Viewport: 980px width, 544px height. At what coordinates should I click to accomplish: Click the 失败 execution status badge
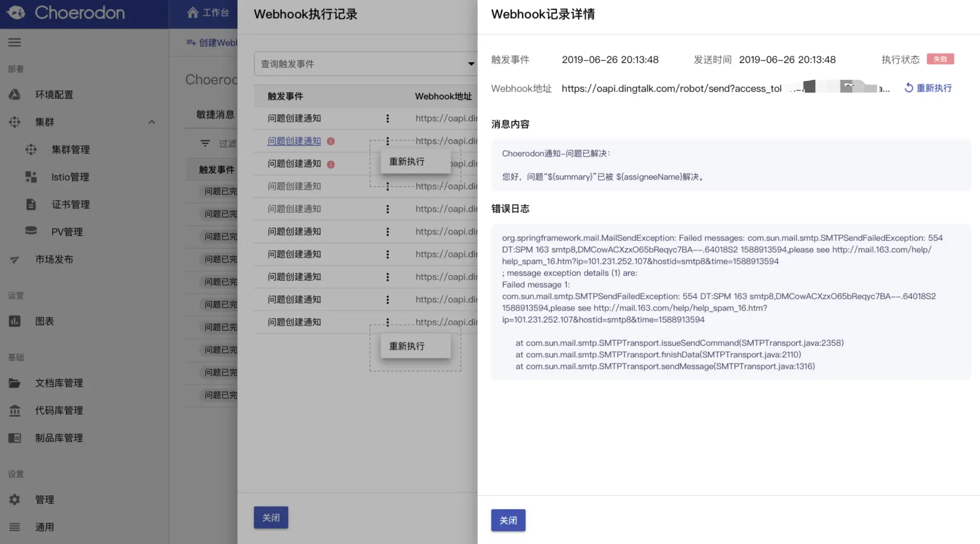[940, 59]
